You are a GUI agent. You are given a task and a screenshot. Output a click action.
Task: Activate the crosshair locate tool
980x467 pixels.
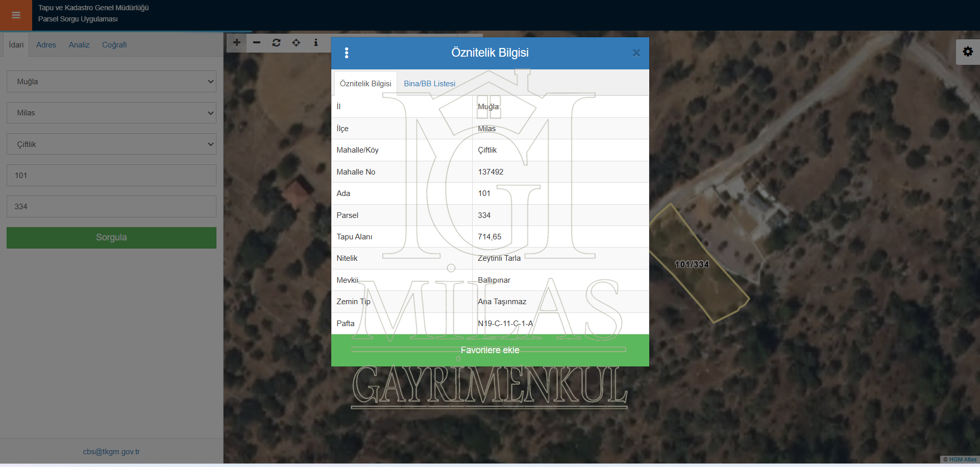pyautogui.click(x=296, y=43)
